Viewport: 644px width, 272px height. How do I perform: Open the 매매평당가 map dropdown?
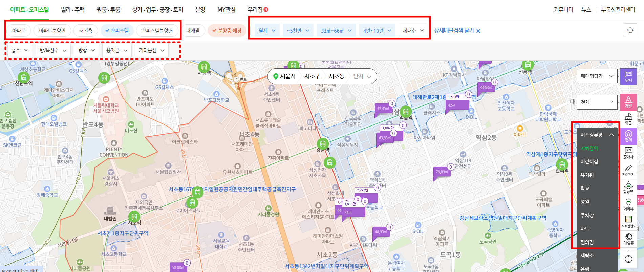click(597, 76)
